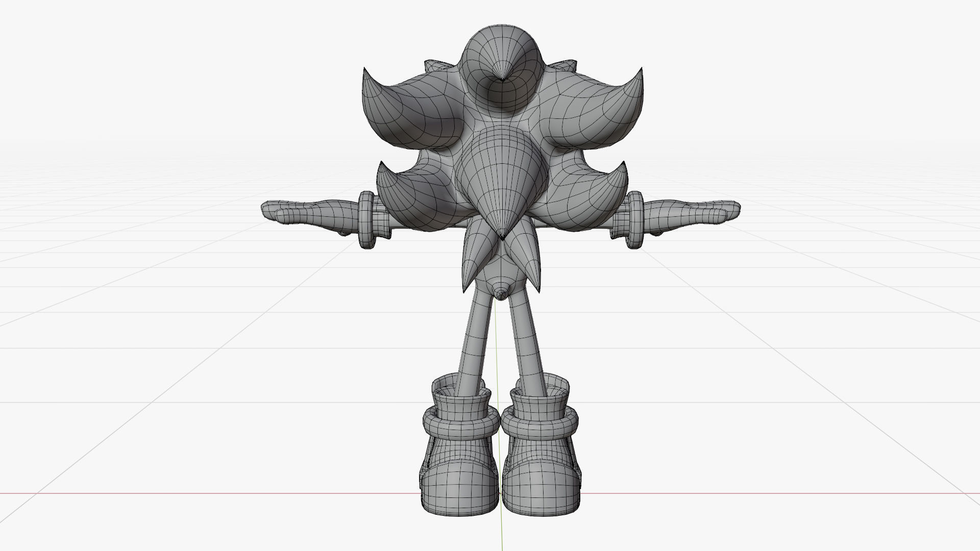Viewport: 980px width, 551px height.
Task: Select the character's small tail mesh
Action: coord(501,292)
